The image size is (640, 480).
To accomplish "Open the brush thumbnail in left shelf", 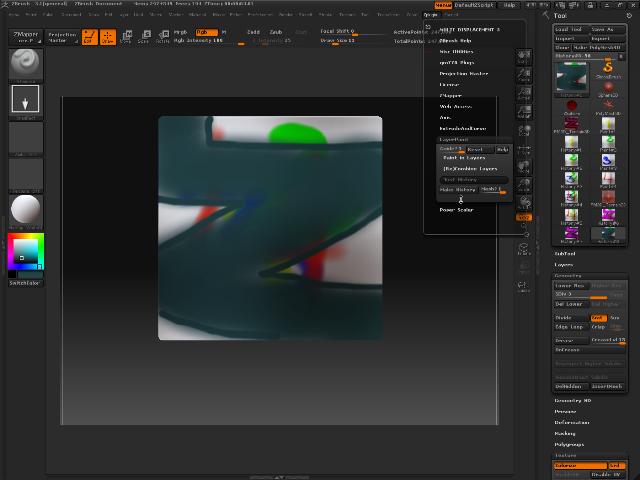I will 25,63.
